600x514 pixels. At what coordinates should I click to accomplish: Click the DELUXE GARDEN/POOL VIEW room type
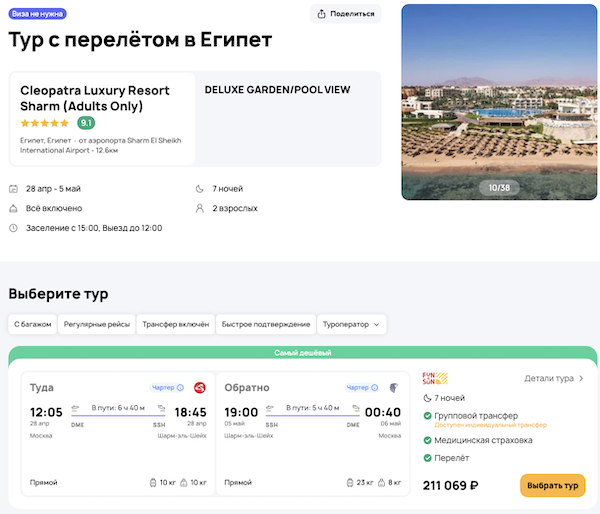277,90
